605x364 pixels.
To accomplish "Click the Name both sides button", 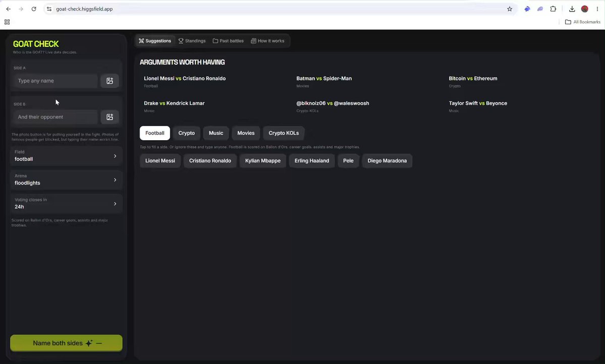I will [x=67, y=343].
